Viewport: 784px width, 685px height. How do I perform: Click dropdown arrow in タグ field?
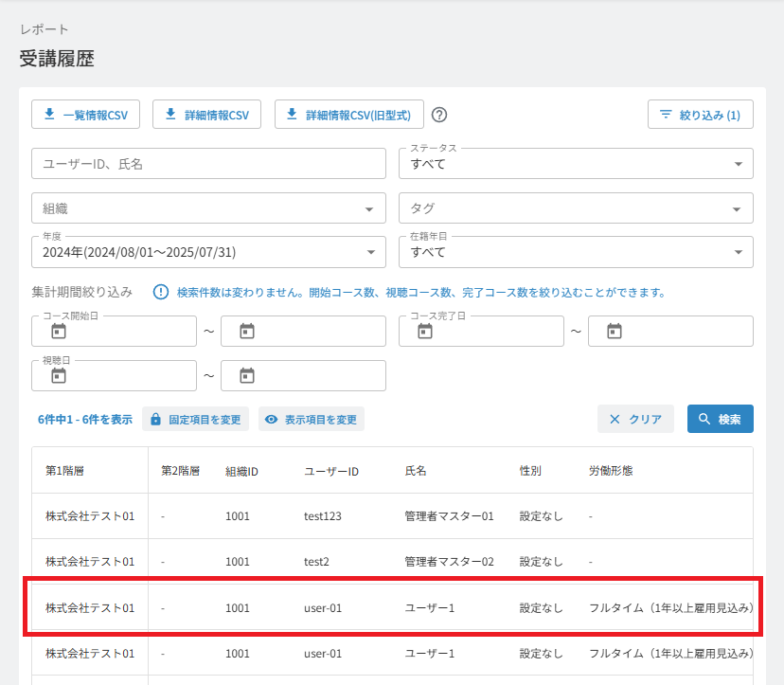[737, 209]
